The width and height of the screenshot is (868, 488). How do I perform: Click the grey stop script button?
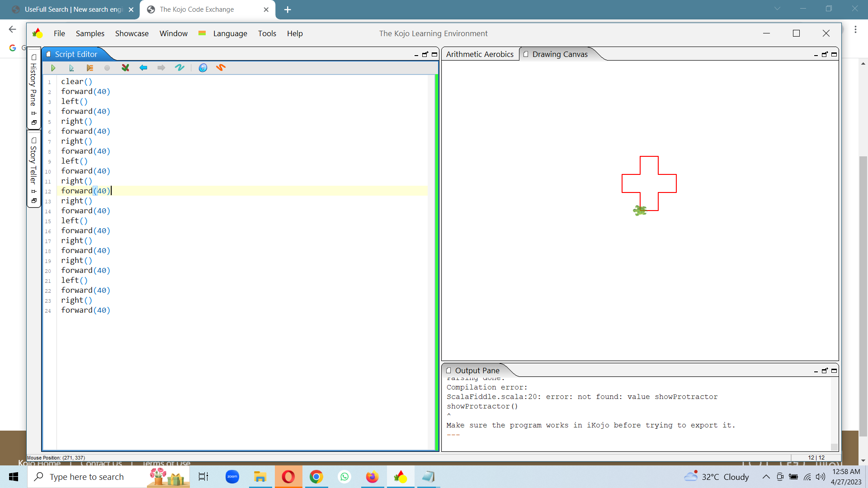(x=107, y=68)
